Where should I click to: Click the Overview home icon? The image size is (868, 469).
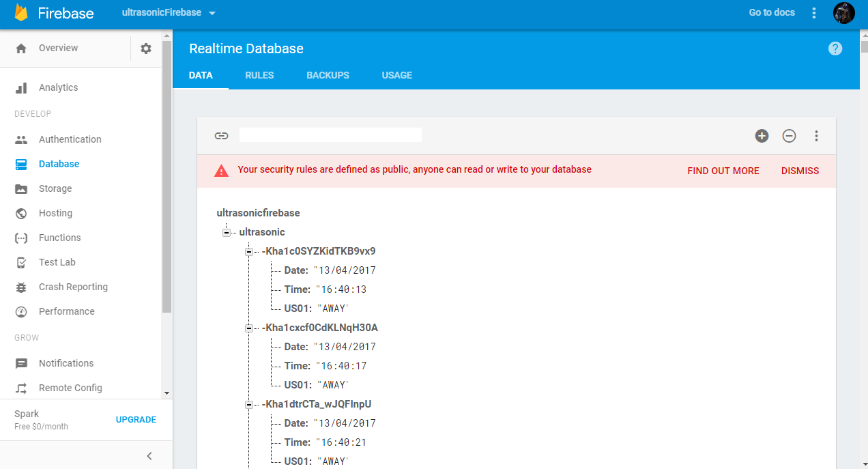point(21,48)
